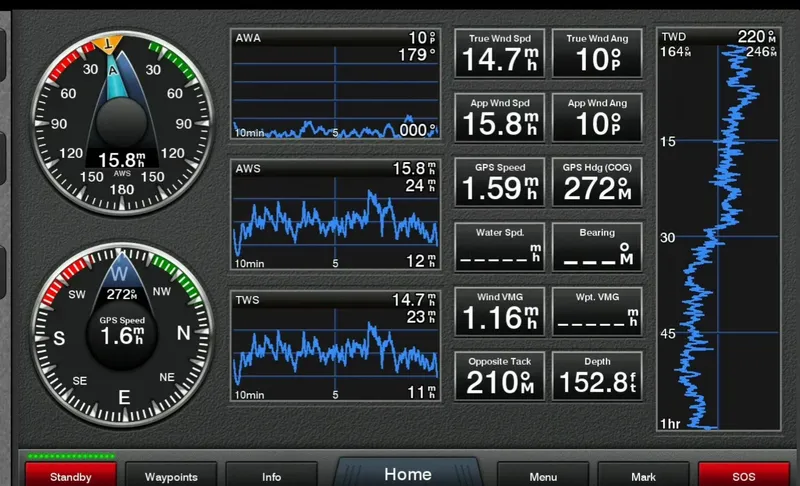Tap the True Wnd Ang data box
This screenshot has width=800, height=486.
[x=597, y=53]
